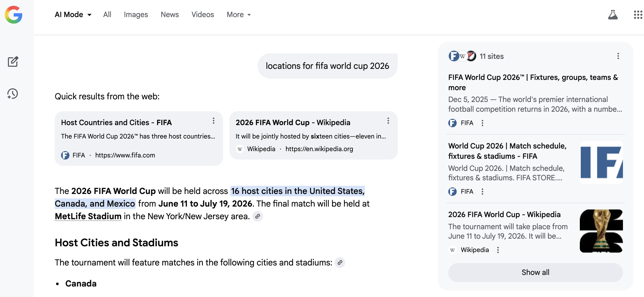The width and height of the screenshot is (644, 297).
Task: Switch to the News tab
Action: 170,14
